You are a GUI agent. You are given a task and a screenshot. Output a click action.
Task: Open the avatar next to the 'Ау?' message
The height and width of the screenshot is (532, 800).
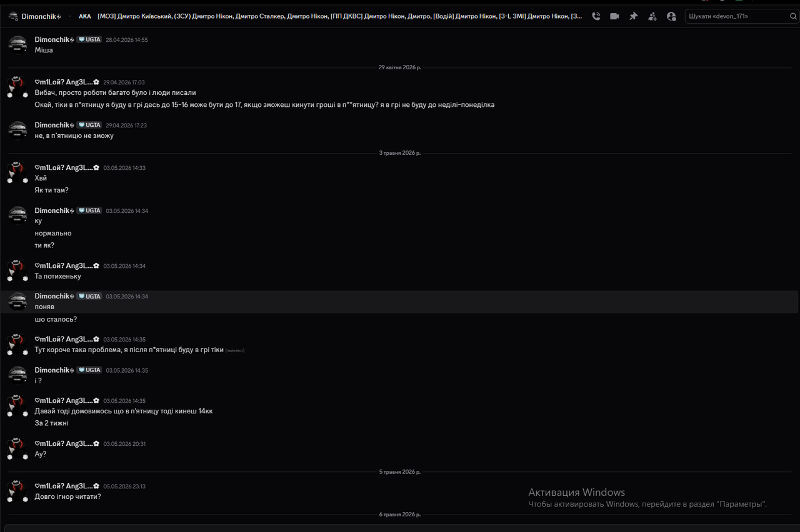(x=17, y=449)
